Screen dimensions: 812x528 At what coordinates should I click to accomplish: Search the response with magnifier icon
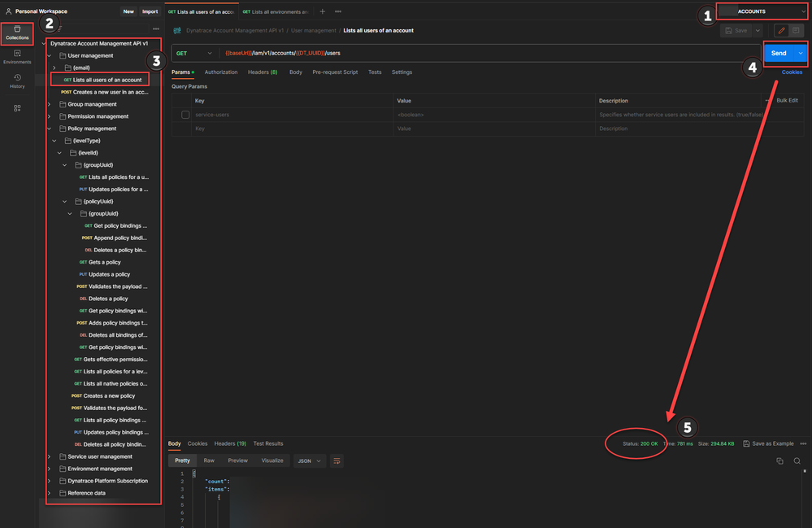[797, 460]
